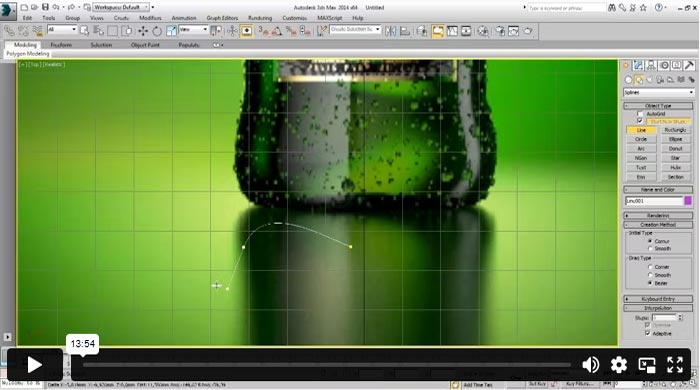Select the Select and Rotate tool
700x390 pixels.
157,31
